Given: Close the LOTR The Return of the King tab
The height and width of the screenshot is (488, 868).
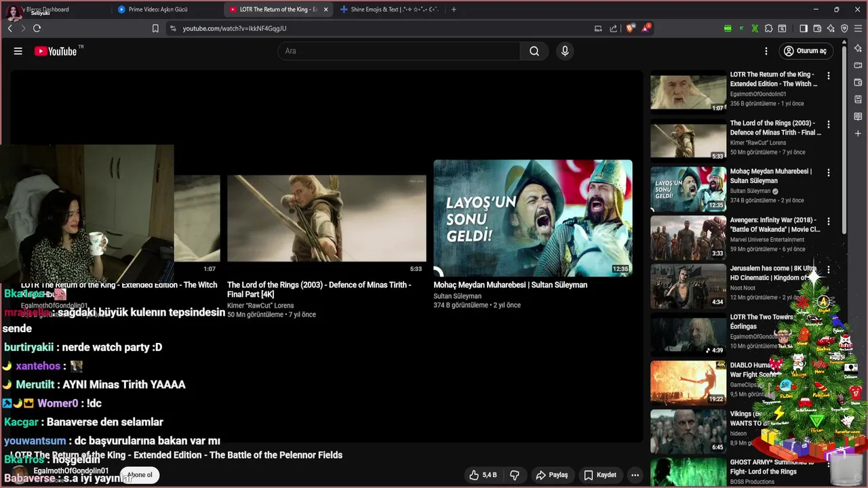Looking at the screenshot, I should click(x=325, y=9).
